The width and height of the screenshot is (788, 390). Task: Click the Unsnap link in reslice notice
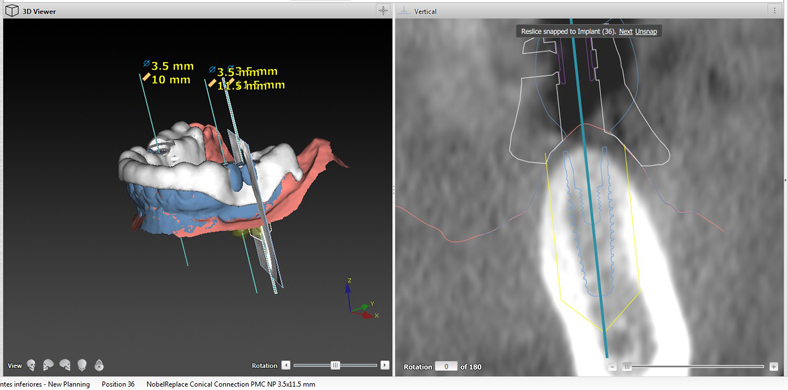click(x=646, y=32)
